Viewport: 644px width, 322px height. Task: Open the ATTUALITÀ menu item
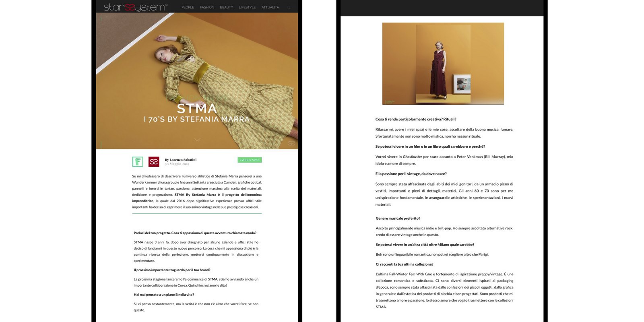(x=270, y=7)
